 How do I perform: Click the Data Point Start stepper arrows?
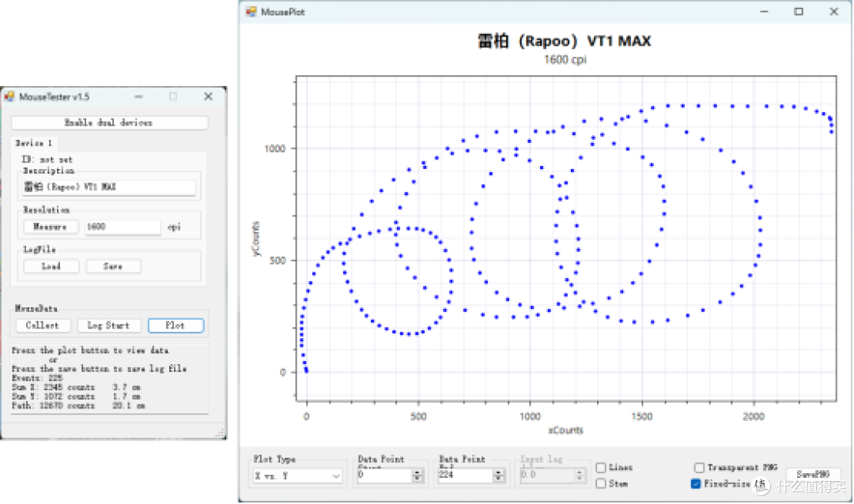pyautogui.click(x=418, y=475)
